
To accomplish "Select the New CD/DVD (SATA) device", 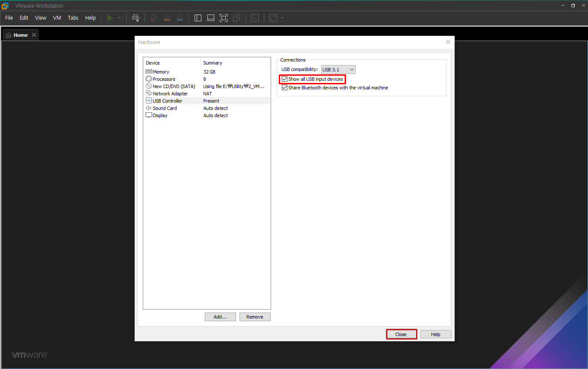I will (x=207, y=86).
